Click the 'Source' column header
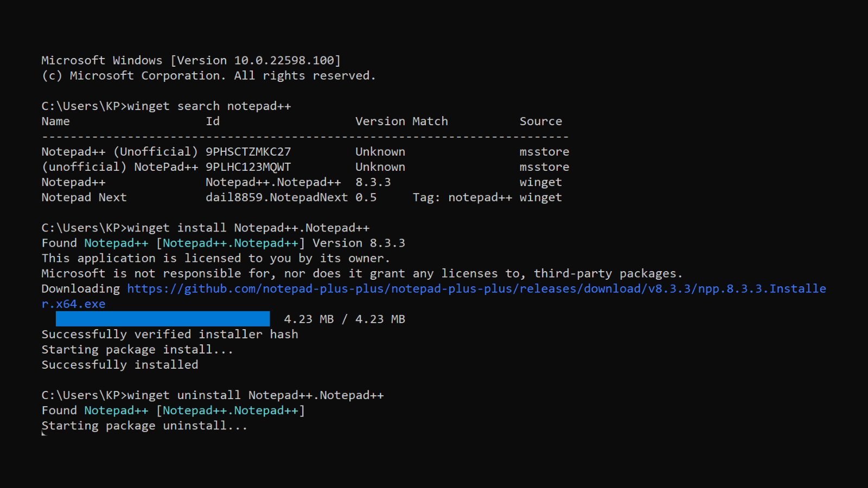The width and height of the screenshot is (868, 488). (541, 121)
